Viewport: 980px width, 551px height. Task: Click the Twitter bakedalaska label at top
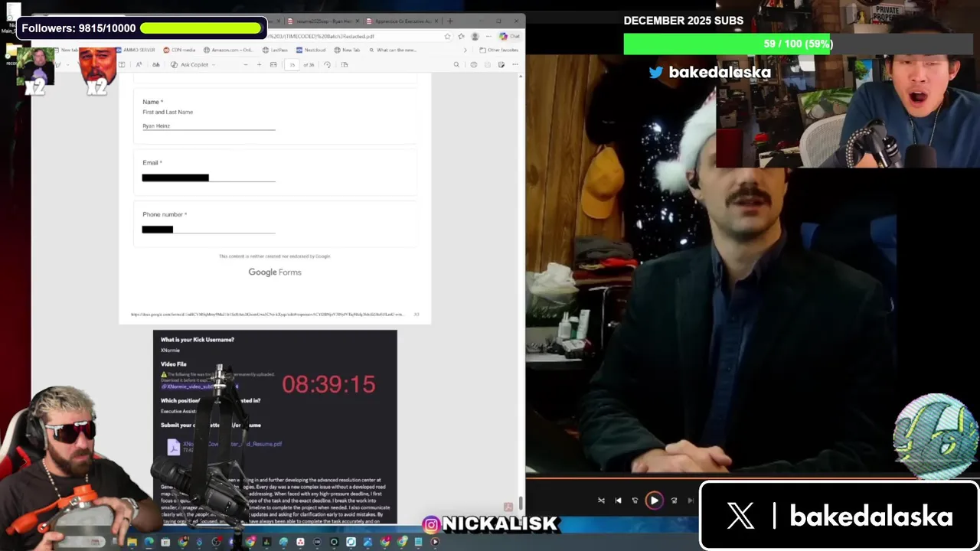(710, 72)
